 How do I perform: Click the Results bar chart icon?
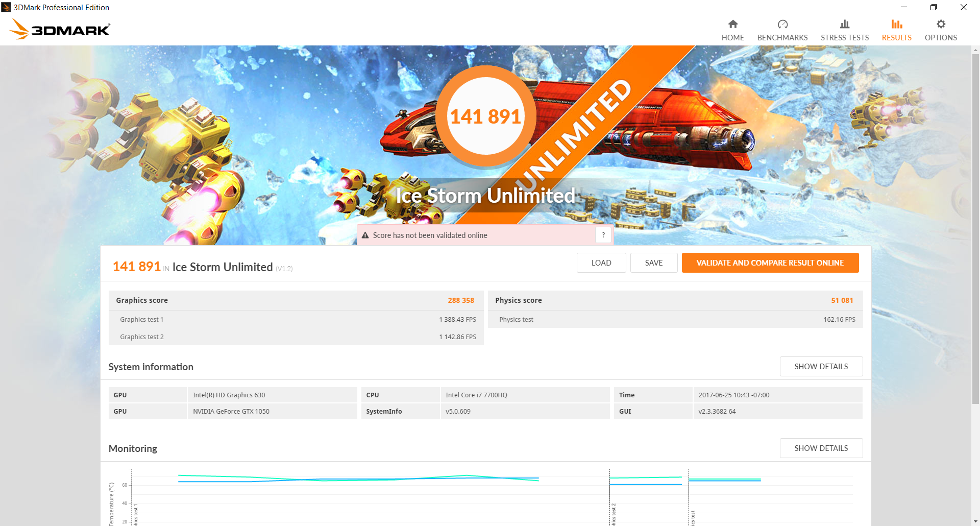(x=896, y=24)
